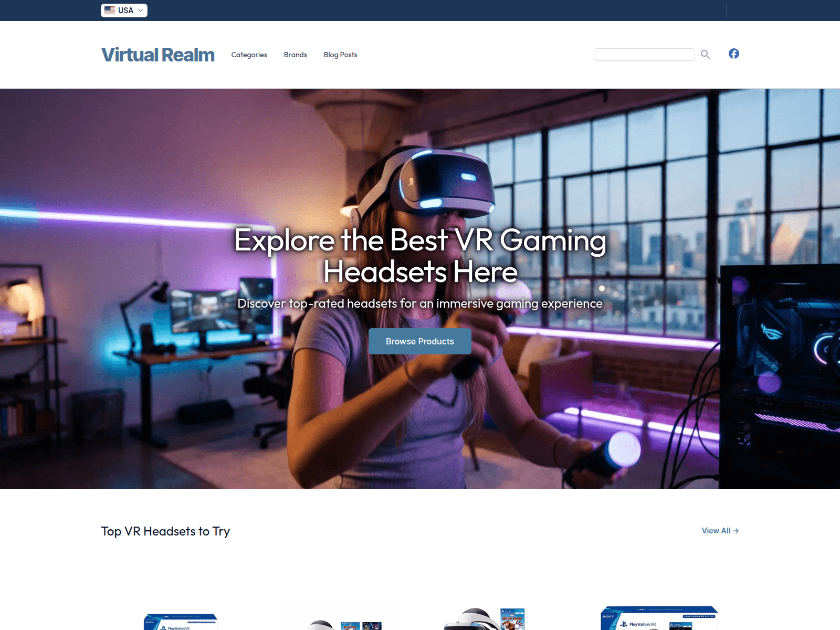Follow the View All link
This screenshot has height=630, width=840.
[720, 531]
